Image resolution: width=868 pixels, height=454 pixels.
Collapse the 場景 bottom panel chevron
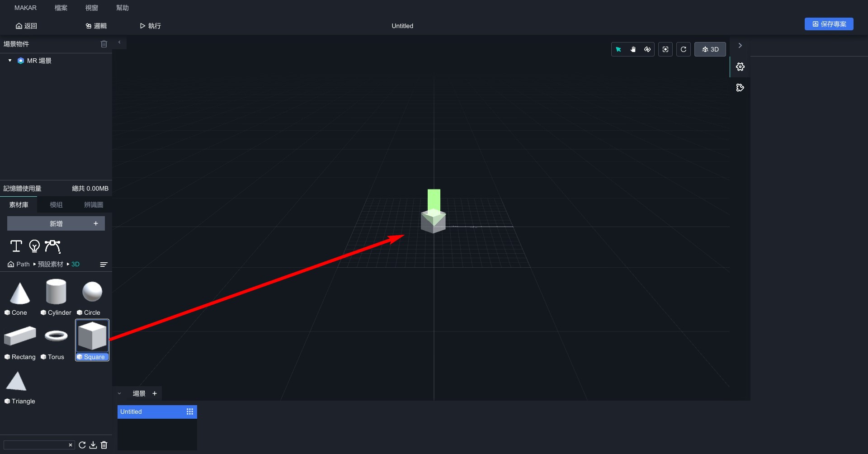[119, 393]
